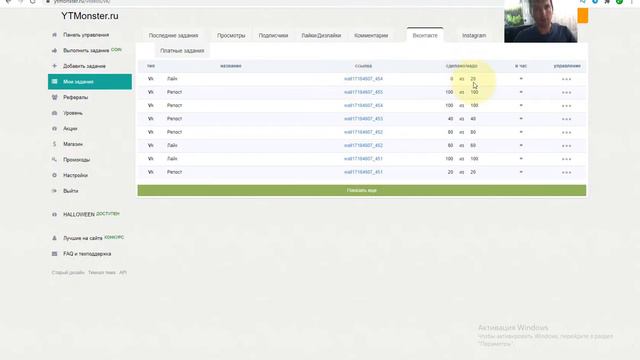The height and width of the screenshot is (360, 640).
Task: Open the _451 link in the Лайк row
Action: pos(363,159)
